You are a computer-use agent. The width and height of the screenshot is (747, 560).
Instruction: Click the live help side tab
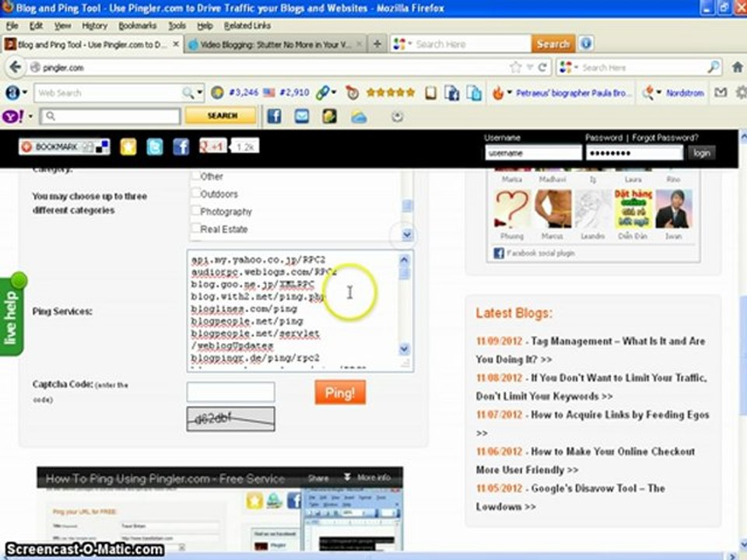[12, 317]
